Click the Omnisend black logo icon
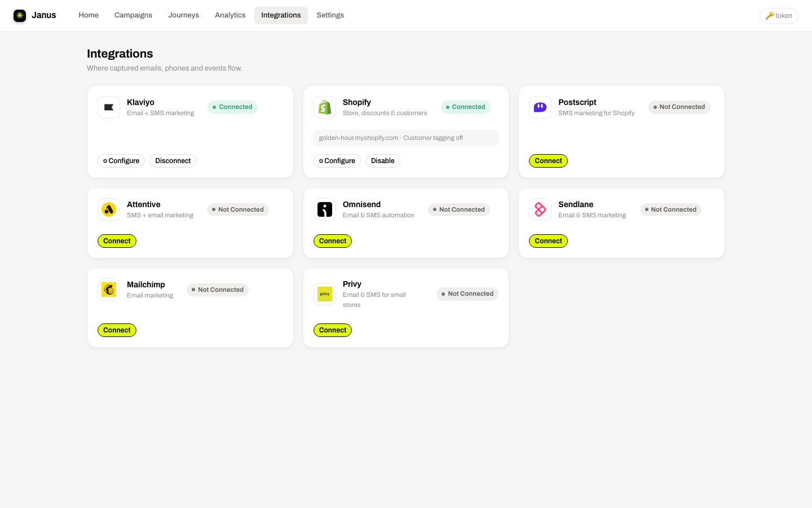 pos(325,209)
